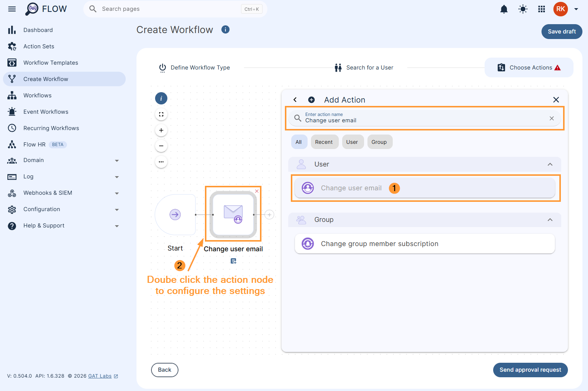This screenshot has height=391, width=588.
Task: Select the Start node
Action: point(175,214)
